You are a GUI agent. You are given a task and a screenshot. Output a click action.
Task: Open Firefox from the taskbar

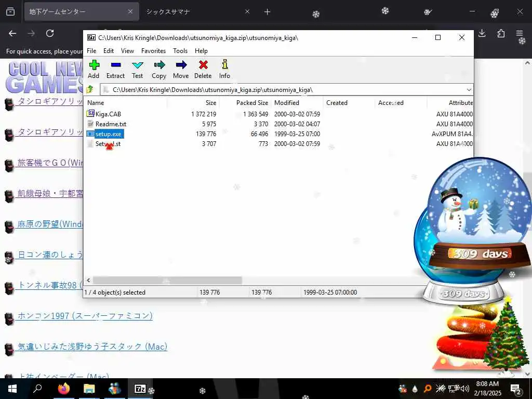pos(63,389)
